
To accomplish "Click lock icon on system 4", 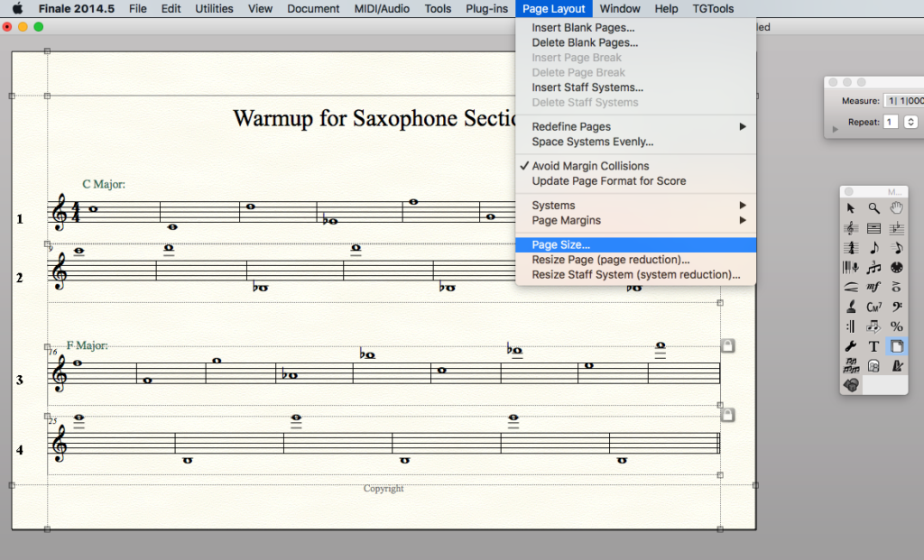I will [x=727, y=415].
